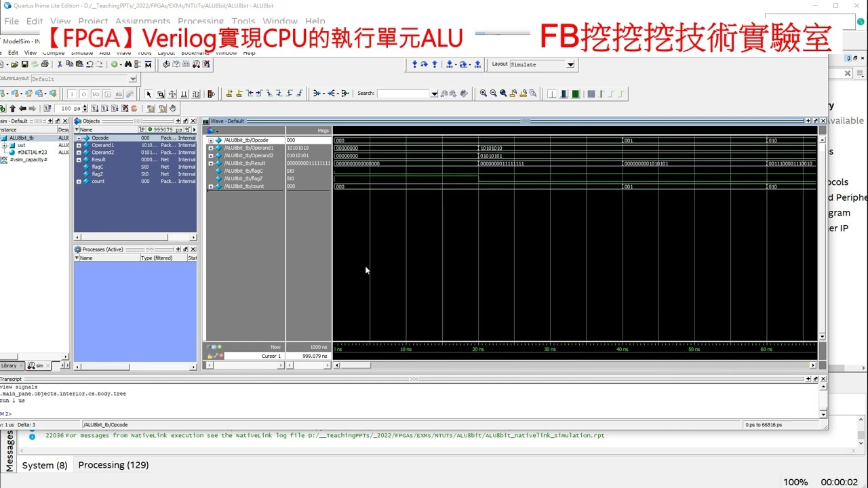Click the Save icon in ModelSim toolbar

tap(25, 64)
